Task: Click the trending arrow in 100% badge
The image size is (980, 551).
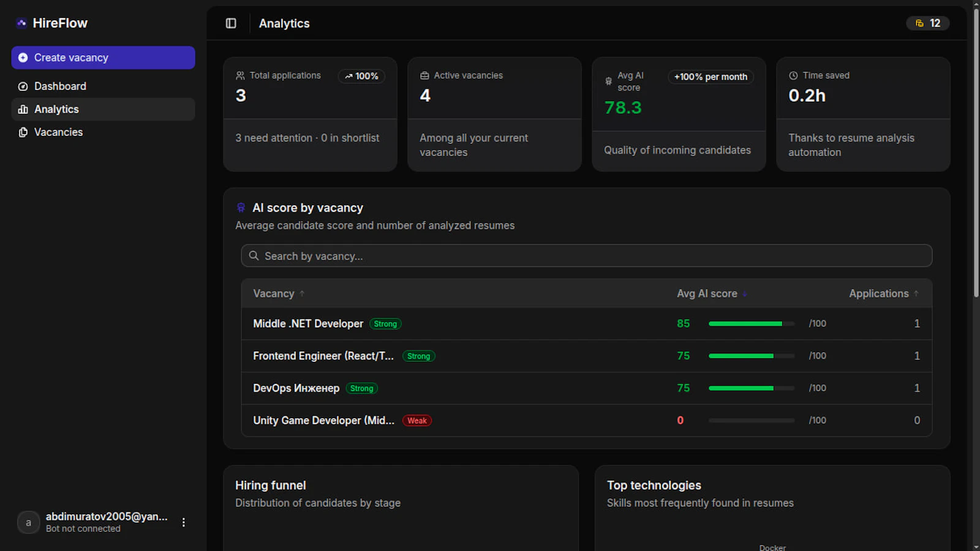Action: 349,77
